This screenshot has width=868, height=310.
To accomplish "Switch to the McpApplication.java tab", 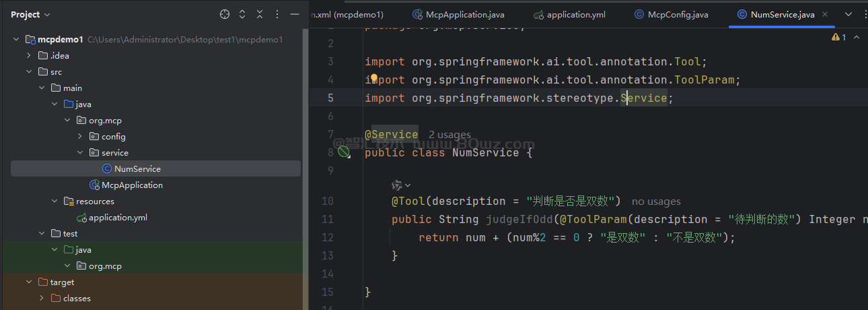I will click(x=464, y=14).
